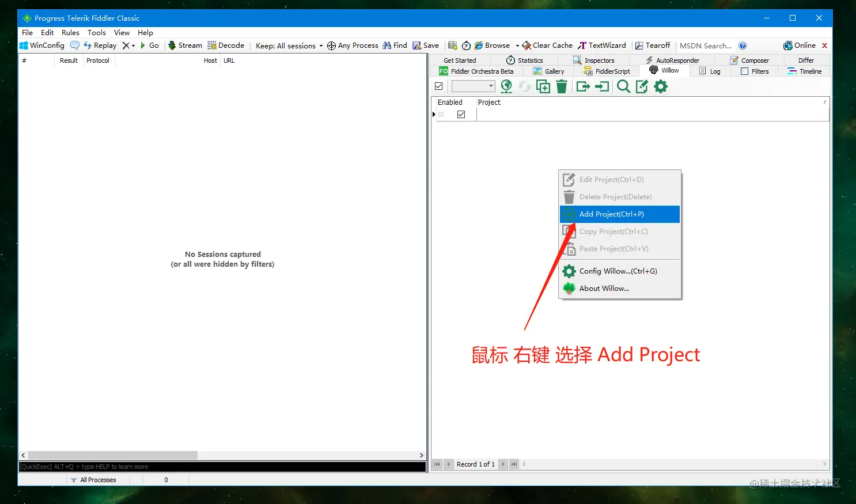
Task: Switch to Fiddler Orchestra Beta tab
Action: [476, 71]
